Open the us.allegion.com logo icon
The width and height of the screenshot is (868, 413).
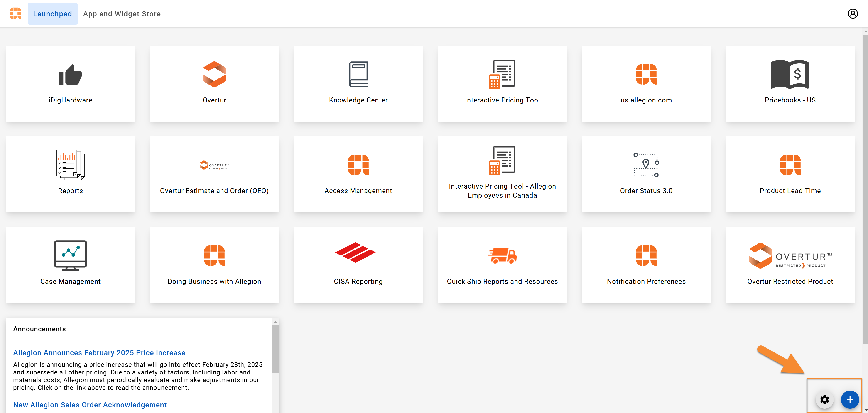coord(646,74)
